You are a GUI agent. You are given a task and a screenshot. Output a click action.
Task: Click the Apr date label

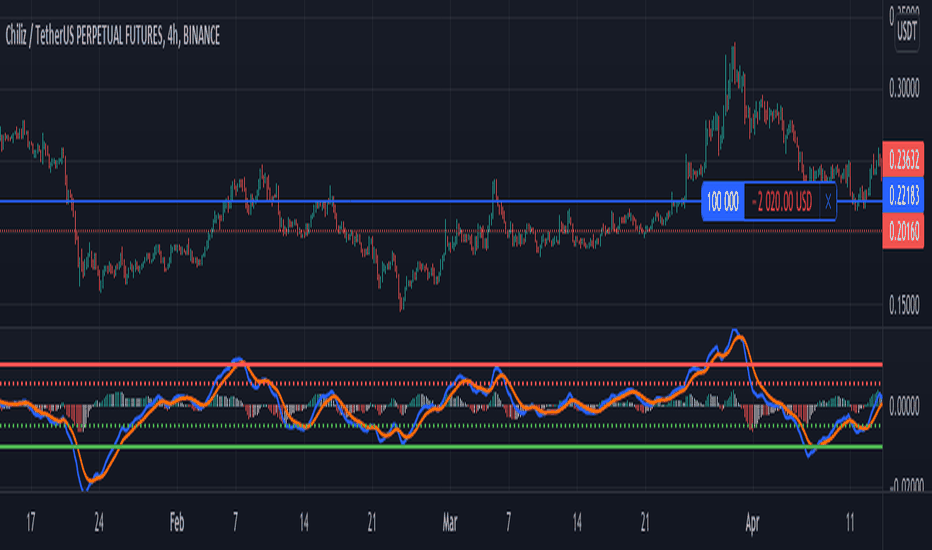pos(752,523)
